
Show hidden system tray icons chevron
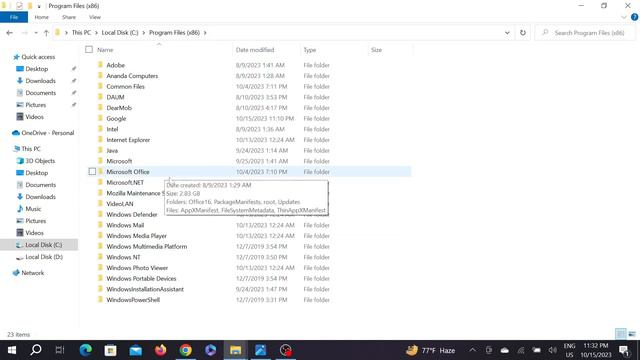tap(472, 350)
